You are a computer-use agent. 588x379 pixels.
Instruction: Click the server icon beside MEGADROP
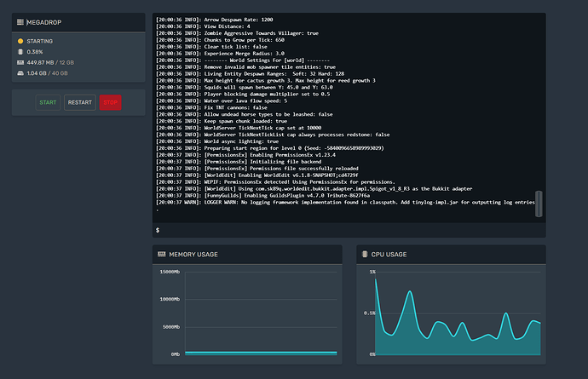point(20,20)
